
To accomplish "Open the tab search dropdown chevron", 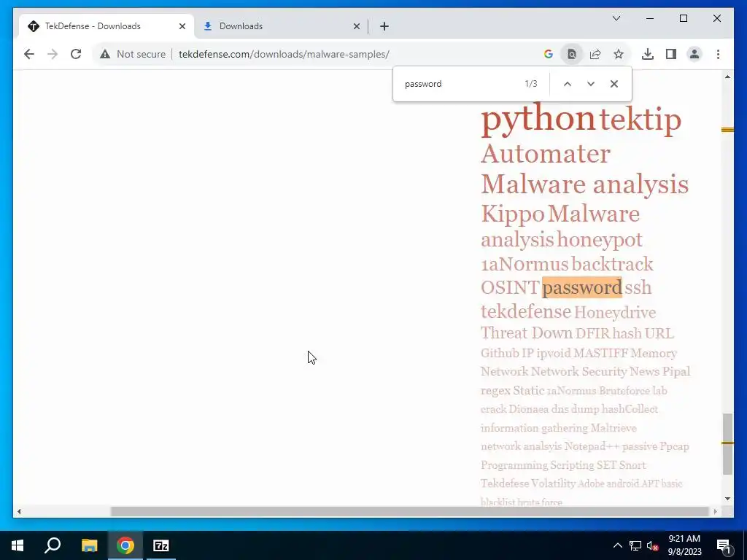I will 616,18.
